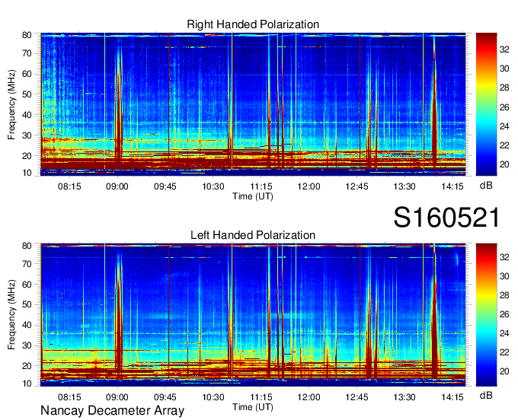
Task: Click the 10 MHz tick on the right-handed plot
Action: pyautogui.click(x=27, y=173)
